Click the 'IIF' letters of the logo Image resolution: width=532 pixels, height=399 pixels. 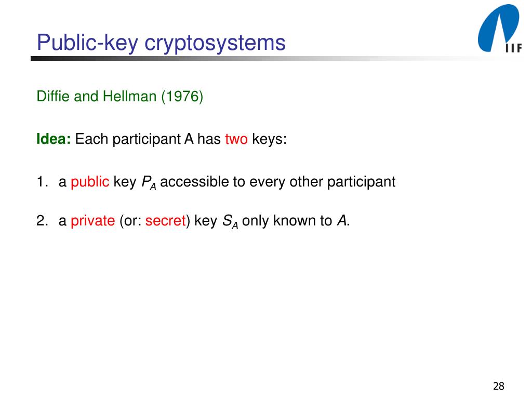(514, 48)
